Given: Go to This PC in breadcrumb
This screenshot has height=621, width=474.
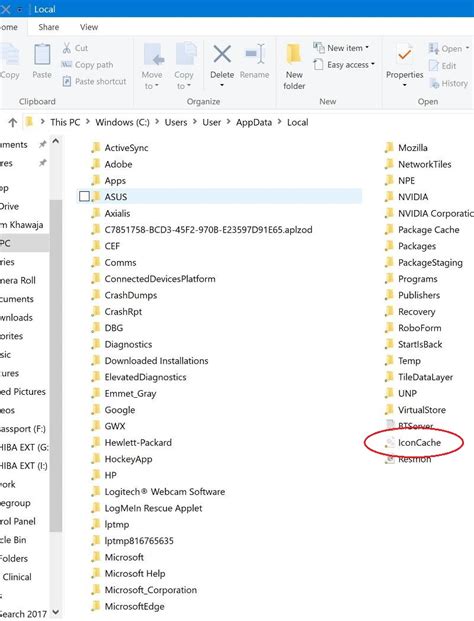Looking at the screenshot, I should [65, 122].
